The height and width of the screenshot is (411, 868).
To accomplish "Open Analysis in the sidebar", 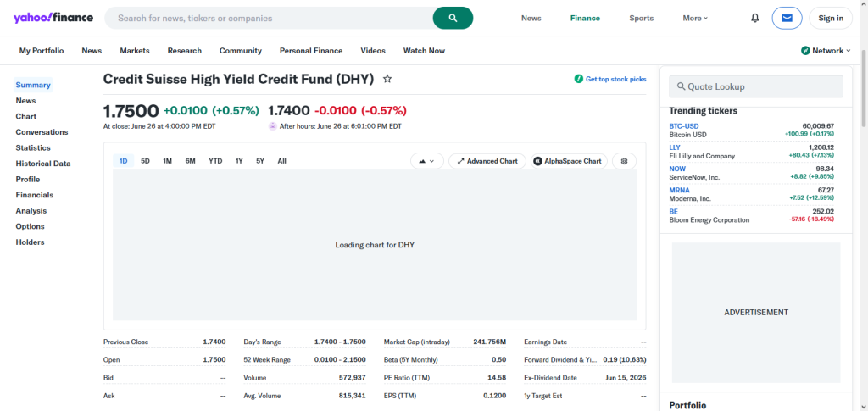I will point(31,211).
